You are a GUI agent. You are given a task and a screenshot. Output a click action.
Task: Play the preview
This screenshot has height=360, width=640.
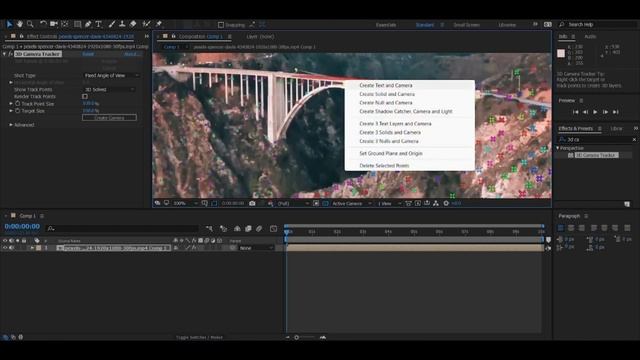(x=595, y=112)
